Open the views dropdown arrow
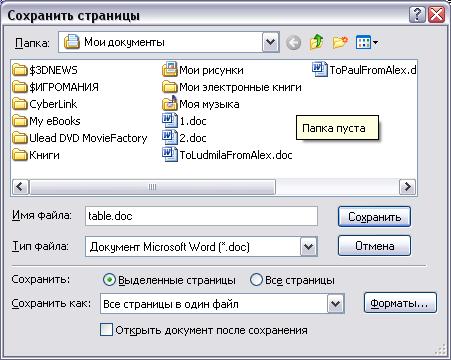The image size is (451, 360). [375, 42]
